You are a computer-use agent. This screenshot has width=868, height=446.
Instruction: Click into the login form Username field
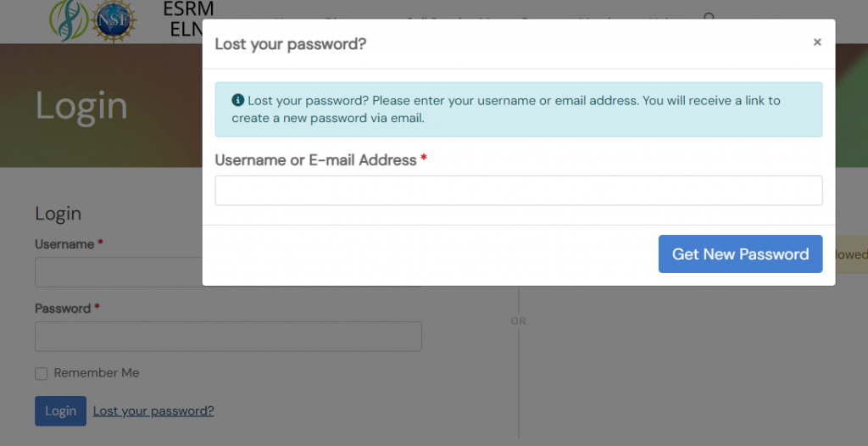coord(119,274)
